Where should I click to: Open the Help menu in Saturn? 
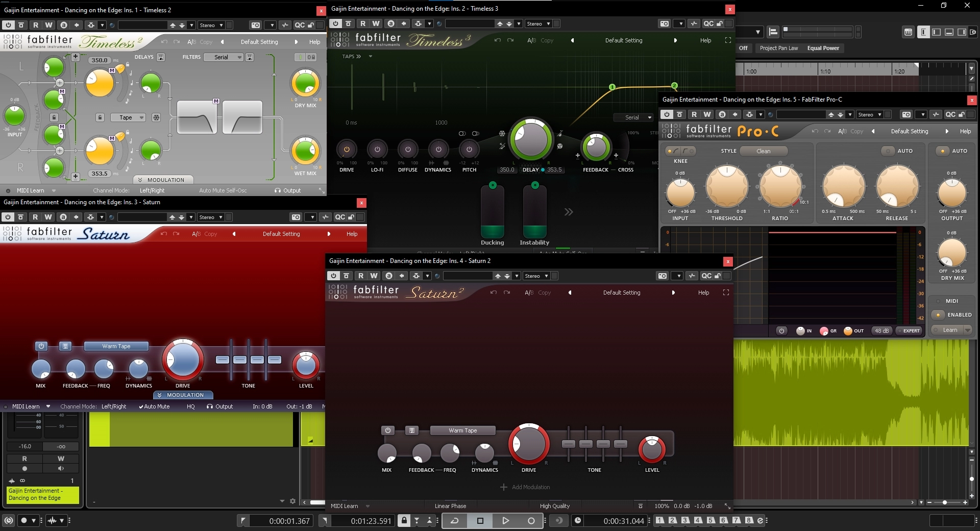pos(352,234)
